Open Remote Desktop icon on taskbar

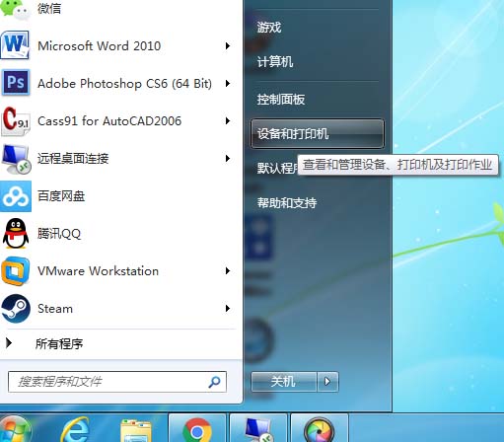point(258,429)
